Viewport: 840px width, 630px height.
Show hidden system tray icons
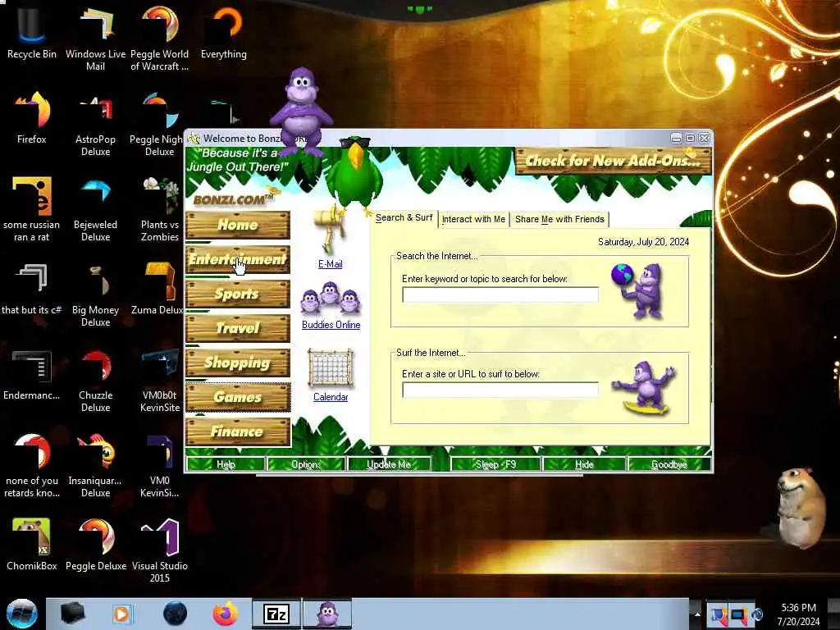coord(697,614)
